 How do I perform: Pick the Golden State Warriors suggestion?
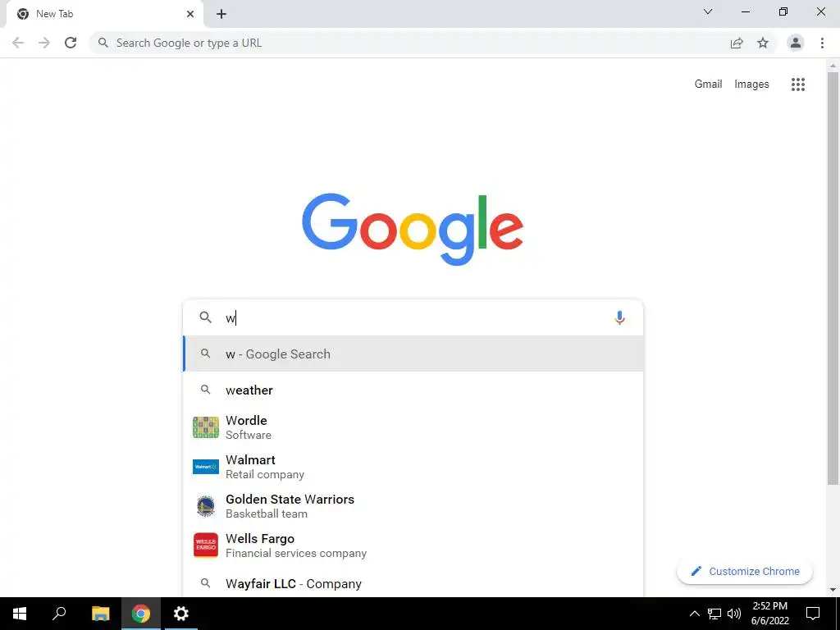[413, 505]
